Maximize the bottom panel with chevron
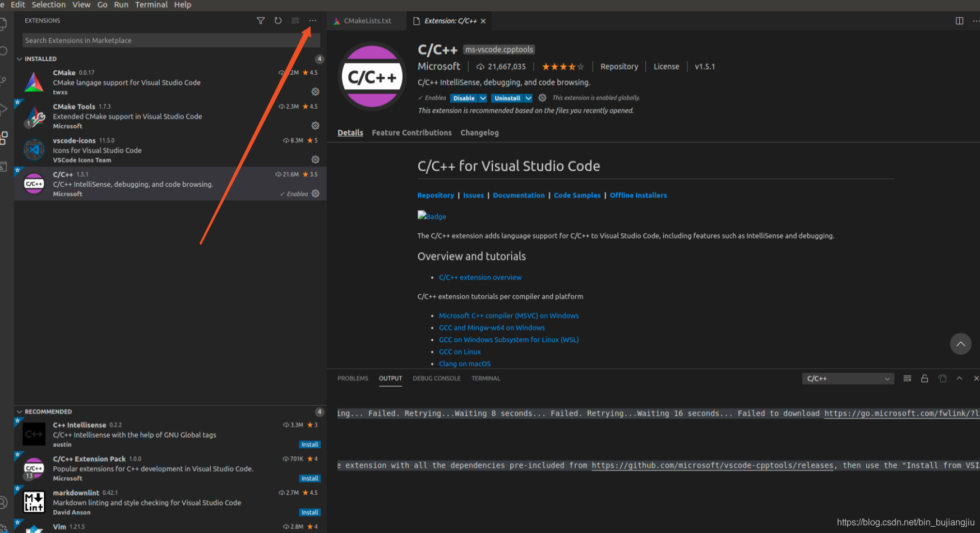 (959, 379)
